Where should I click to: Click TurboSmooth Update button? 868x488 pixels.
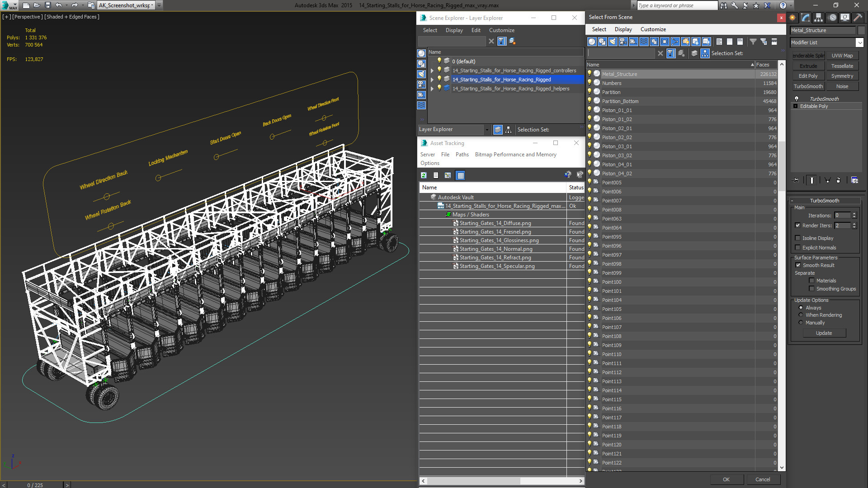(x=824, y=333)
